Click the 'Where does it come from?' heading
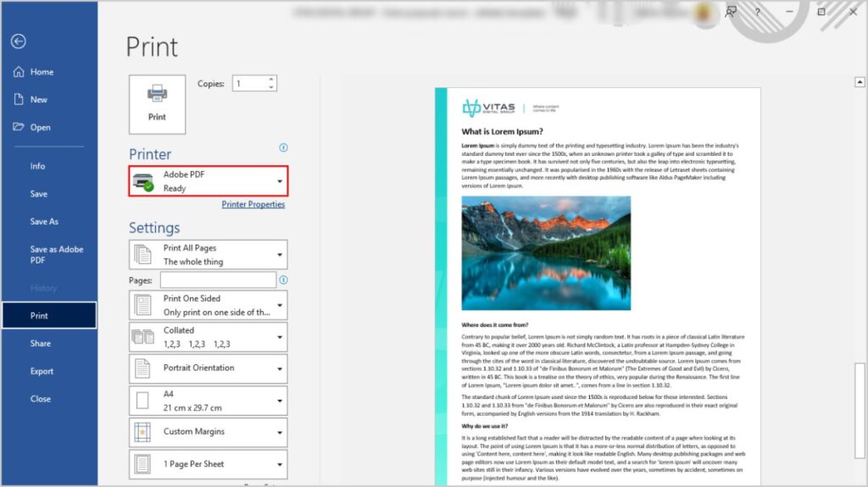The image size is (868, 487). click(495, 325)
